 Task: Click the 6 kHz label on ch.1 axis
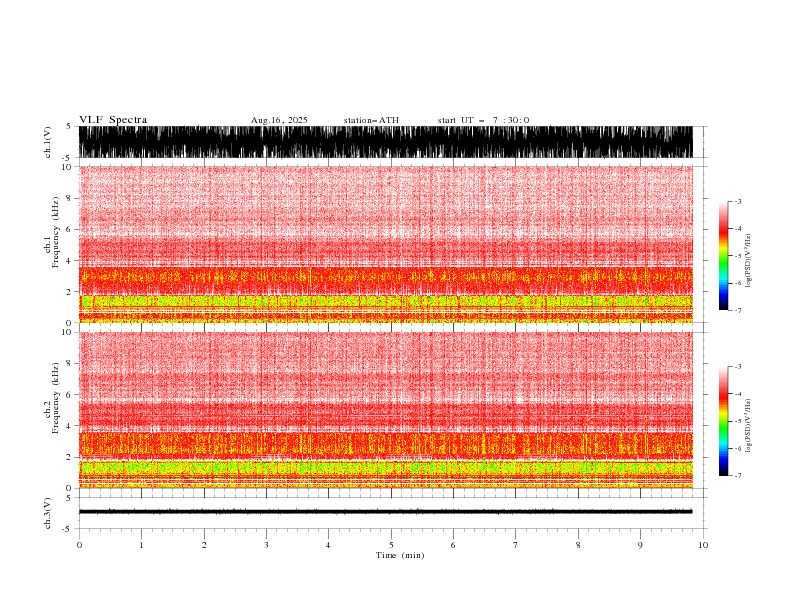tap(70, 229)
